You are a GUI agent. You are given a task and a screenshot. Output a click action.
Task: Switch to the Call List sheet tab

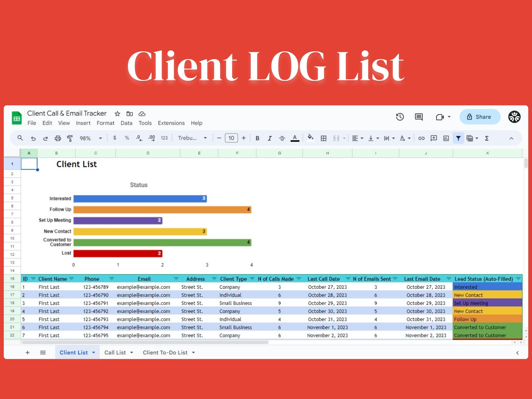[x=115, y=353]
